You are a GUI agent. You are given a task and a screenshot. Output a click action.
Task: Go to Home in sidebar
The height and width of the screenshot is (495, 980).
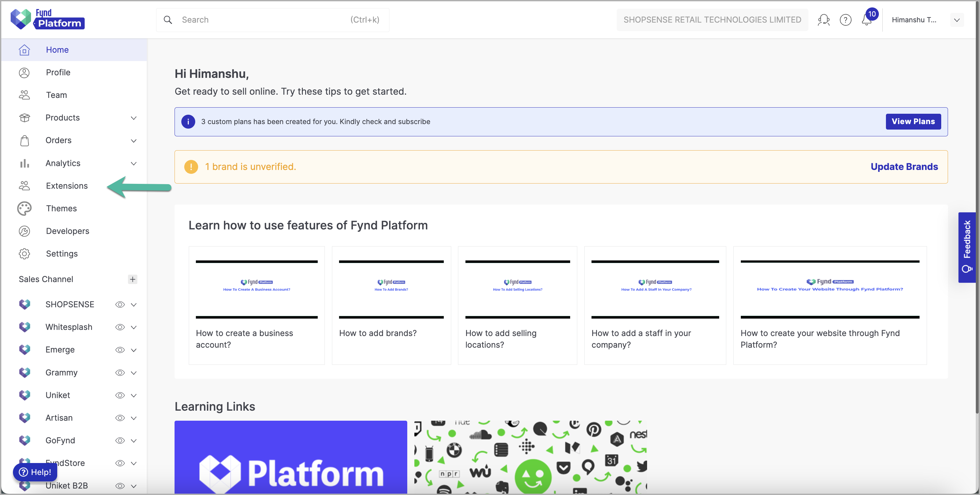click(x=74, y=50)
